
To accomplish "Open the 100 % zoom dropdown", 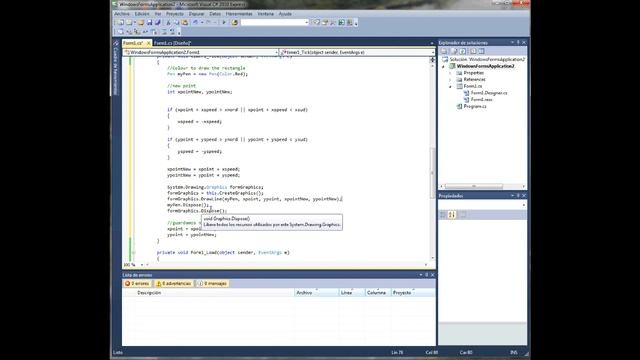I will click(141, 265).
